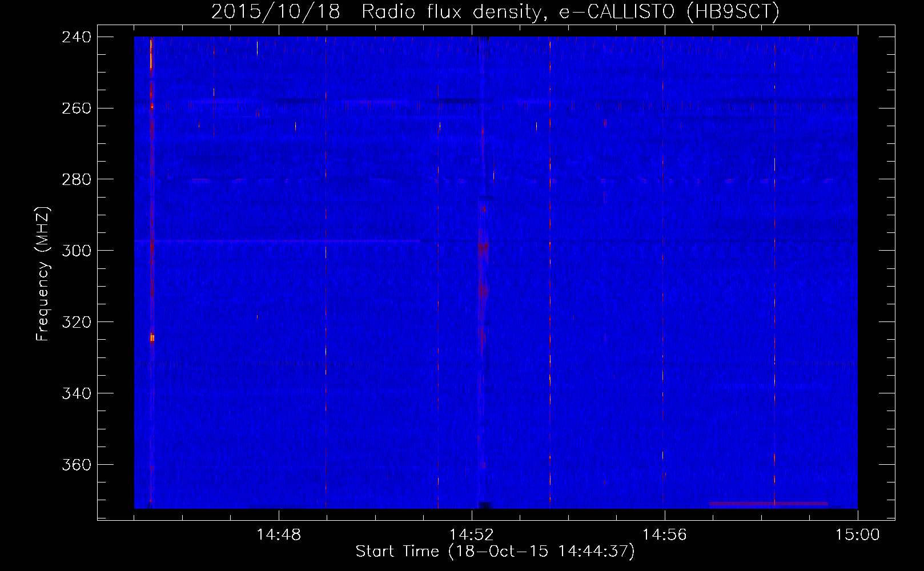
Task: Pick the 15:00 time tick label
Action: pyautogui.click(x=858, y=535)
